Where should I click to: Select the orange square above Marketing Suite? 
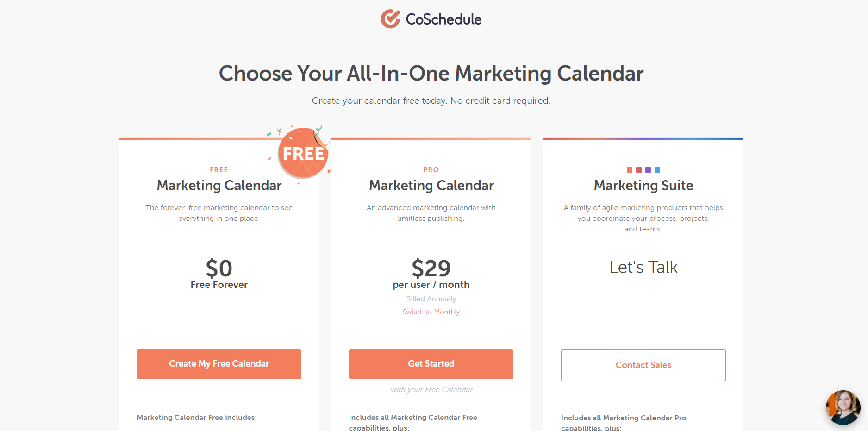pyautogui.click(x=630, y=170)
